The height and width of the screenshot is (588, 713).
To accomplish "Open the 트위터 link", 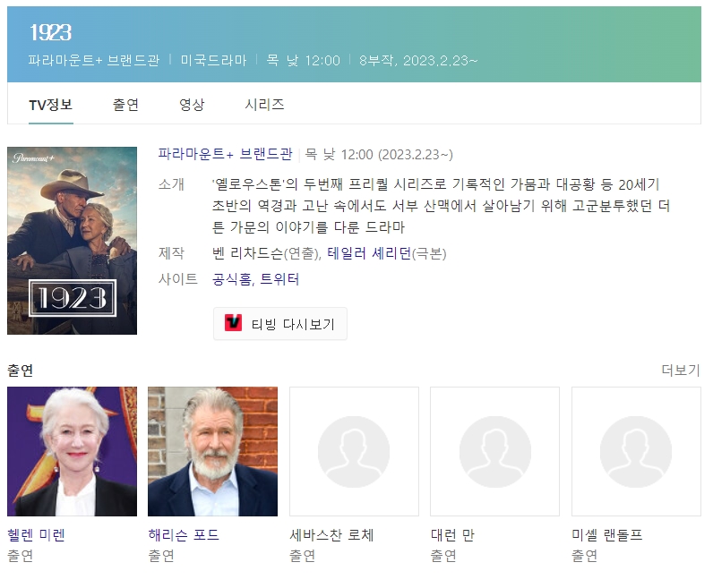I will [x=279, y=279].
